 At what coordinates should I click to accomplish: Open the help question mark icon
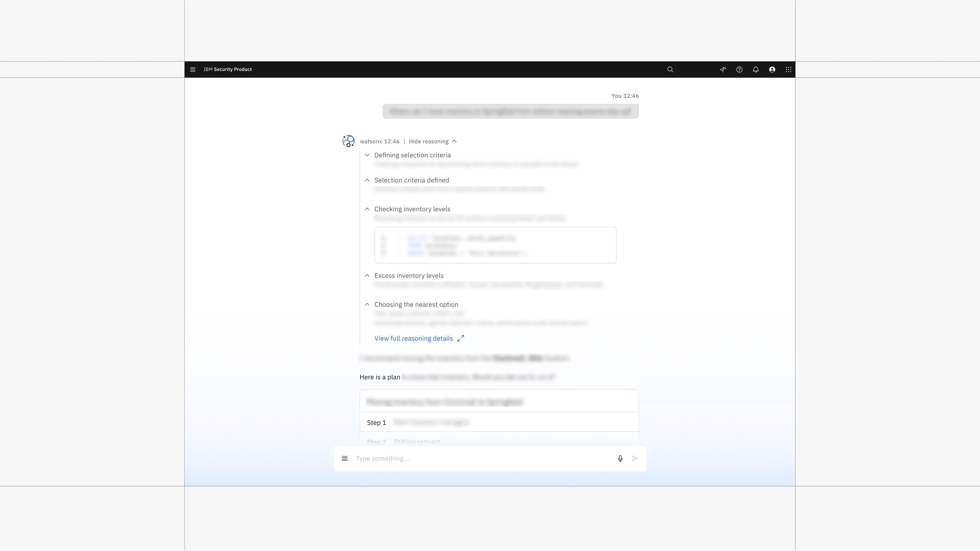739,70
